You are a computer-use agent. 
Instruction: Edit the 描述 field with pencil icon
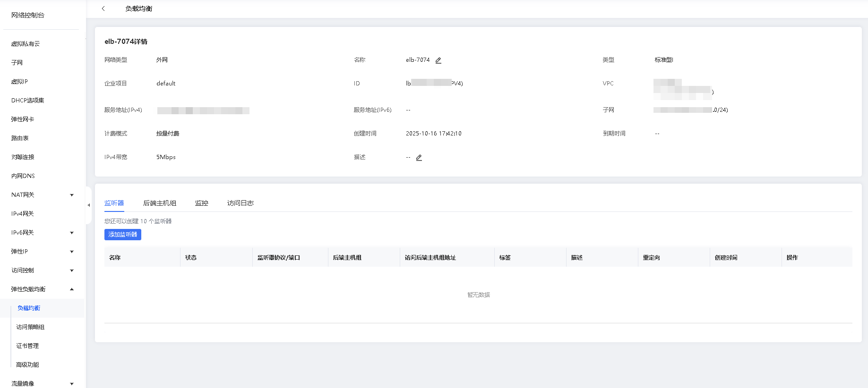tap(419, 158)
